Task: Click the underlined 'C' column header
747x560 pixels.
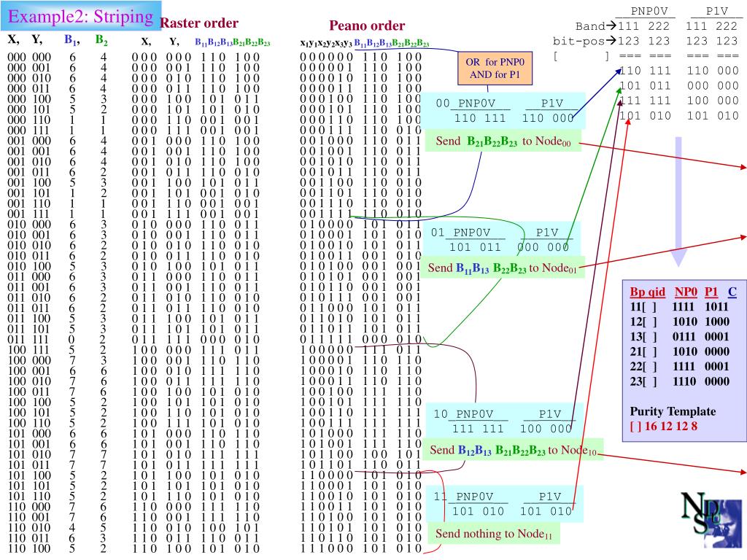Action: coord(732,292)
